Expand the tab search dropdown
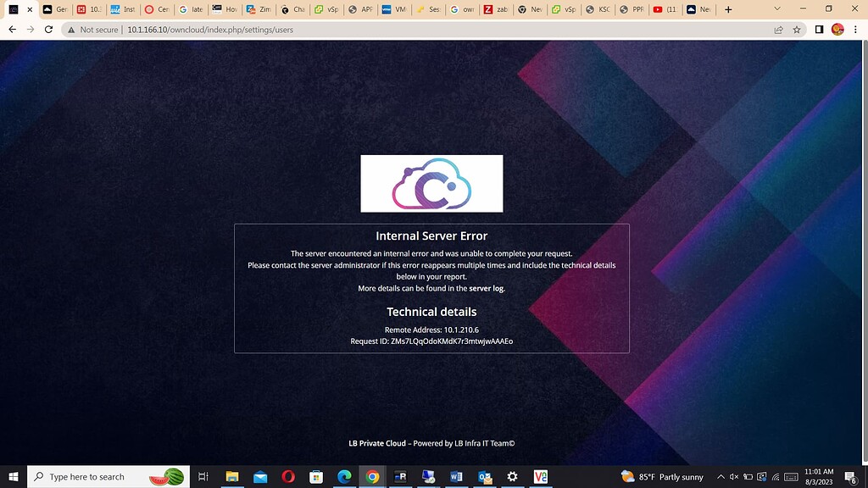868x488 pixels. [x=777, y=8]
